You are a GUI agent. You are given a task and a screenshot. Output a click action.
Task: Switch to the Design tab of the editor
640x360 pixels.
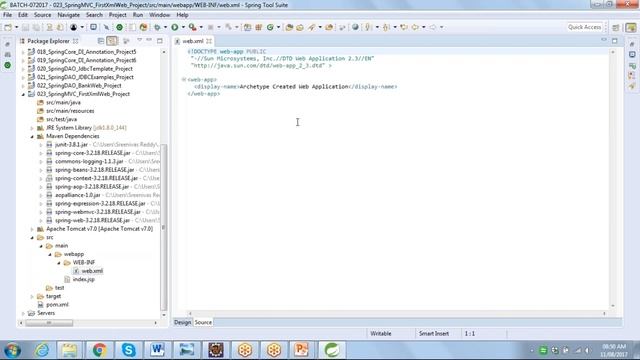pos(182,322)
